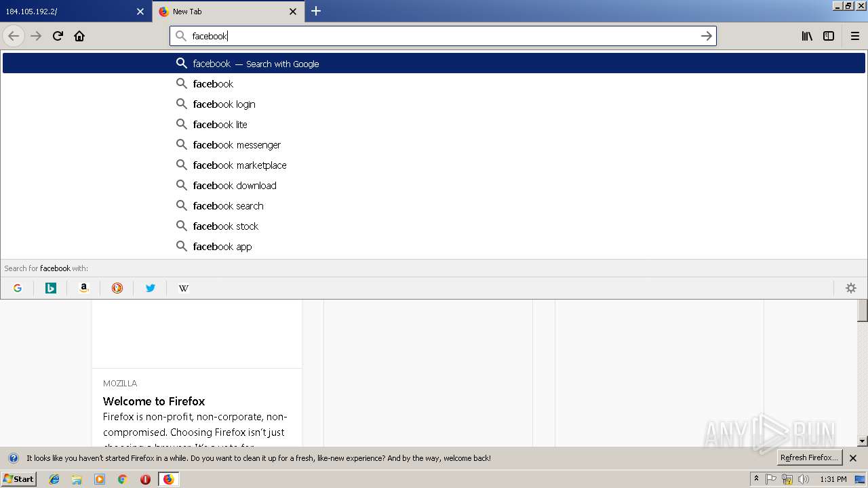Close the New Tab tab
The width and height of the screenshot is (868, 488).
point(293,12)
